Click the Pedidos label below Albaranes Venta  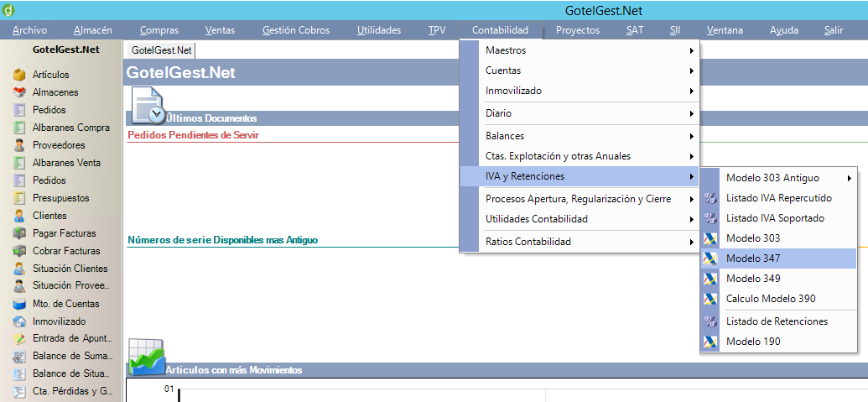click(49, 180)
